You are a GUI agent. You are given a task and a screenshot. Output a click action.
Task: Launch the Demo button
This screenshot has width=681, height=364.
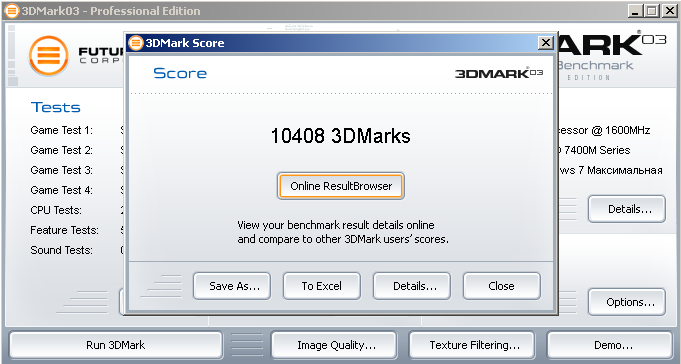[x=609, y=345]
